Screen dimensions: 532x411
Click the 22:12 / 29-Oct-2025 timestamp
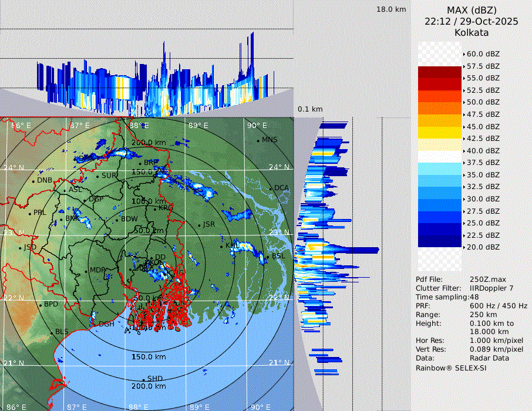(x=472, y=21)
